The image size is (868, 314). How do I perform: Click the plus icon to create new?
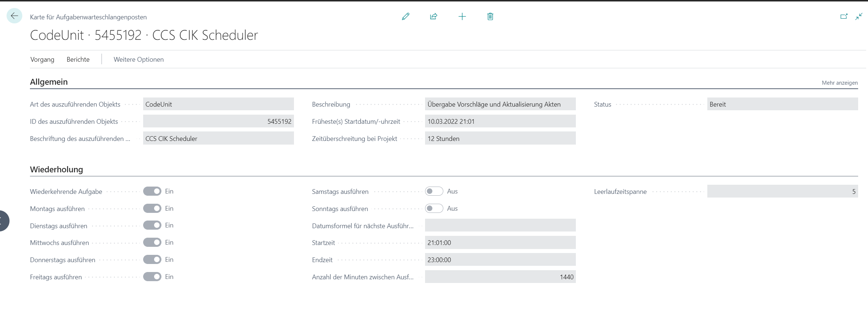point(462,16)
